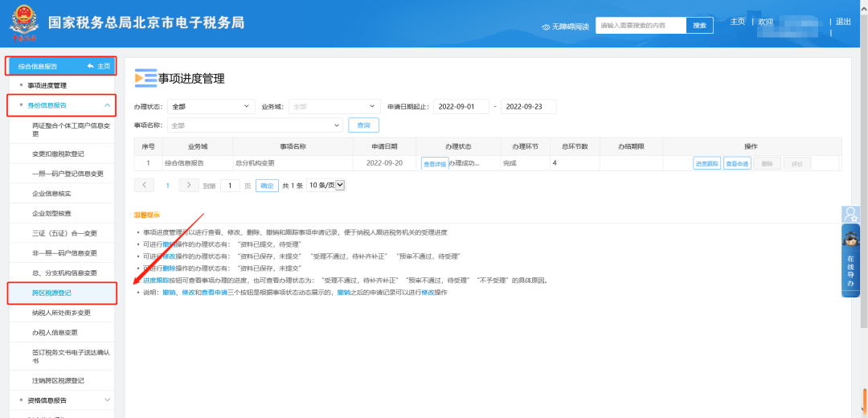Select 一照一码户登记信息变更 menu item
Viewport: 868px width, 418px height.
pyautogui.click(x=68, y=174)
